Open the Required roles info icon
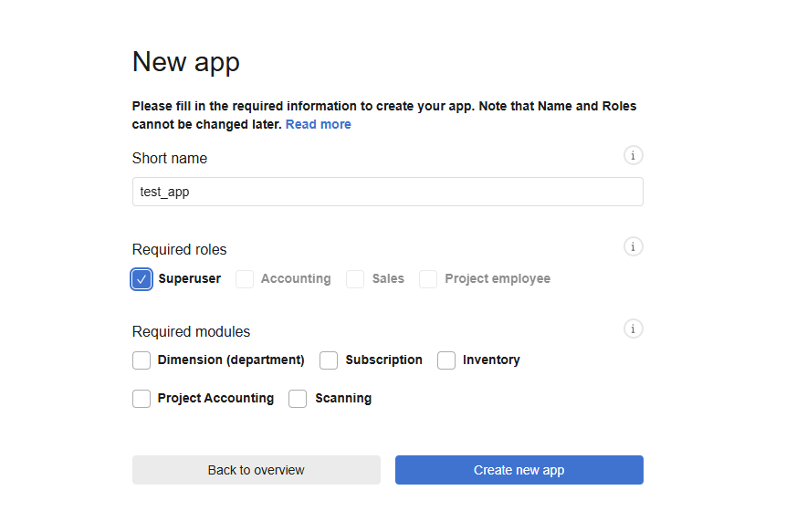 pos(633,246)
